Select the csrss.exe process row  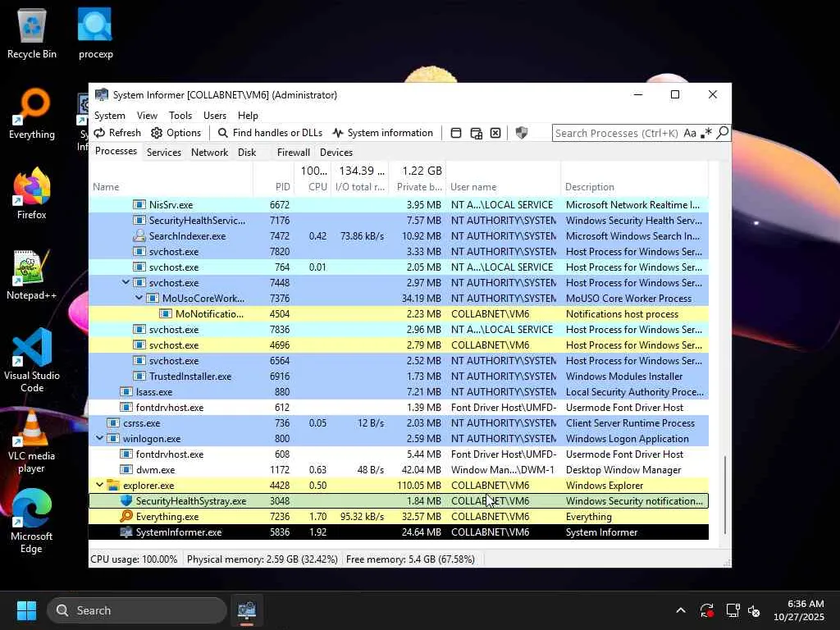399,422
